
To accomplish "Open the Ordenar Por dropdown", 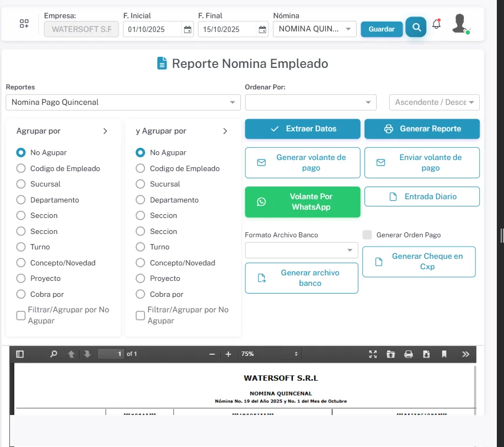I will point(310,102).
